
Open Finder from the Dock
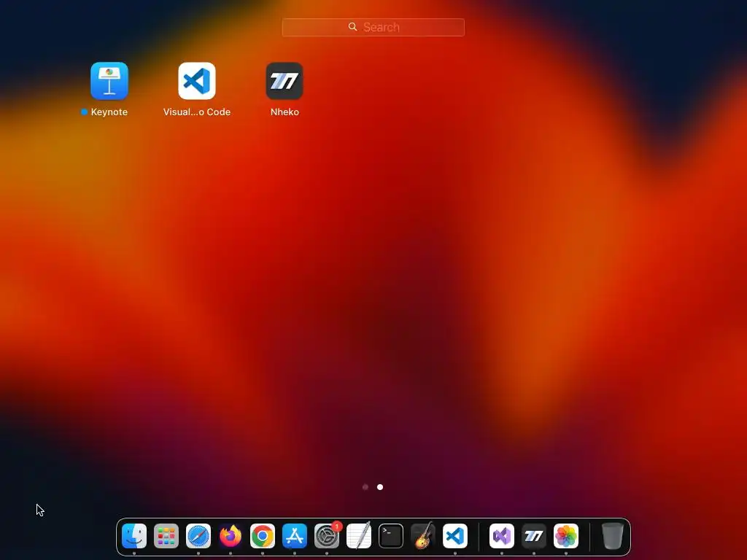134,536
